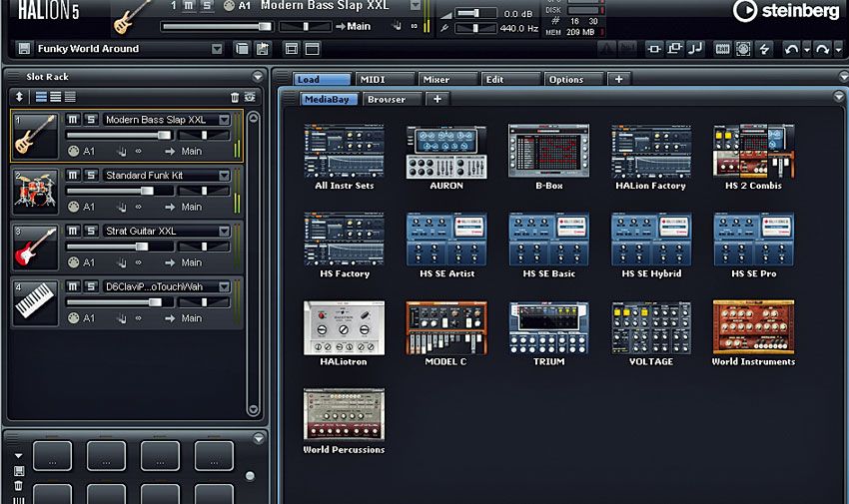Click the red guitar icon in slot 3
The width and height of the screenshot is (849, 504).
35,247
